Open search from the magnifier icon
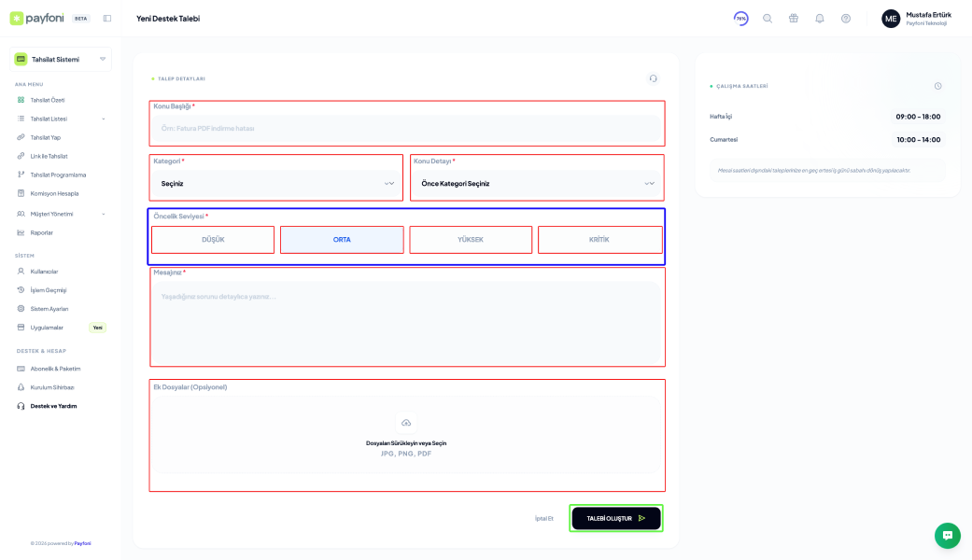 pyautogui.click(x=768, y=19)
